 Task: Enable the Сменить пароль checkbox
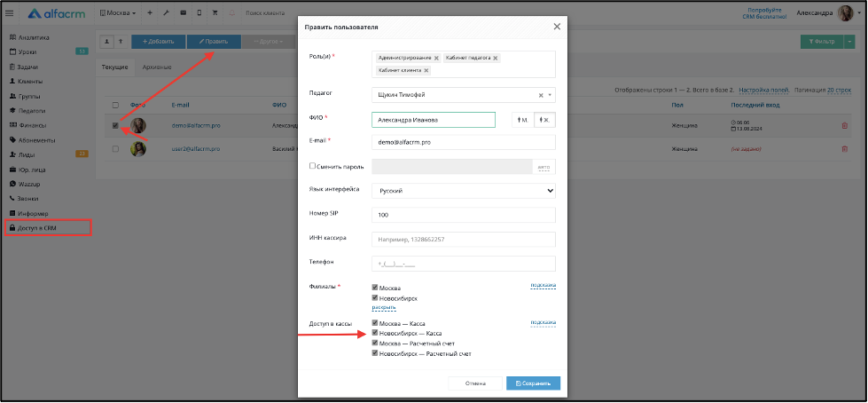pyautogui.click(x=312, y=166)
